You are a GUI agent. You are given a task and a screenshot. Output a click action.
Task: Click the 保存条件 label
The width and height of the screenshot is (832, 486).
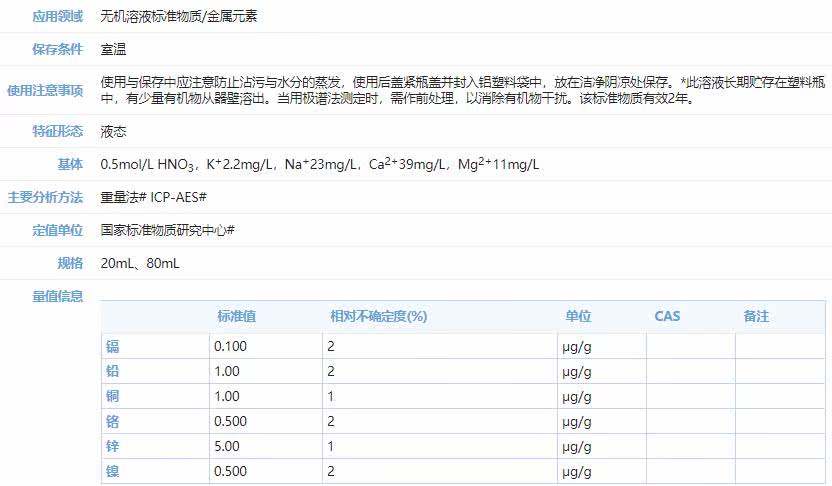(x=57, y=49)
